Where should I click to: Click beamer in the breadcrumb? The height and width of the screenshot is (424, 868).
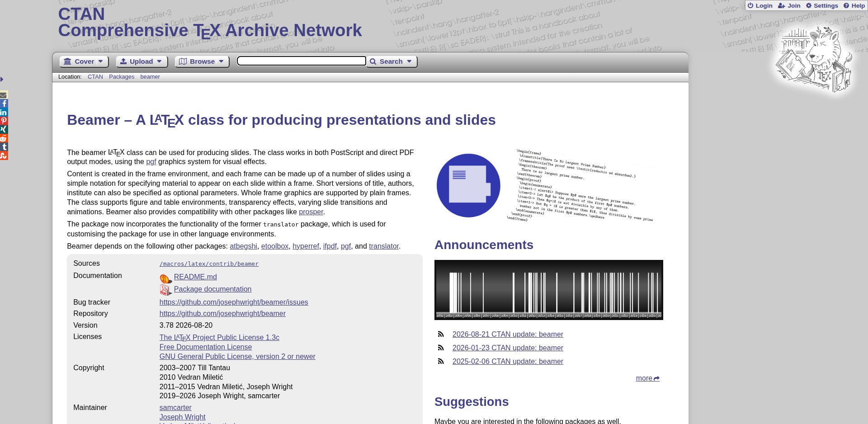coord(150,77)
